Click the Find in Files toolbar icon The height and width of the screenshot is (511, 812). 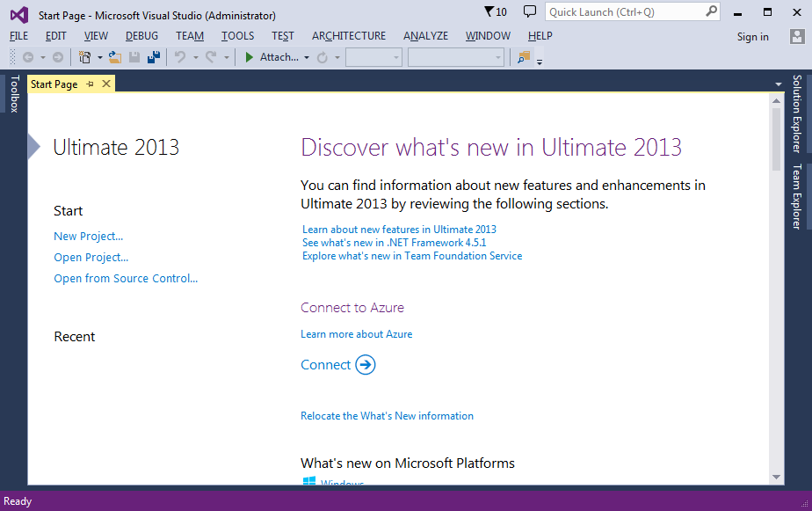click(x=524, y=57)
